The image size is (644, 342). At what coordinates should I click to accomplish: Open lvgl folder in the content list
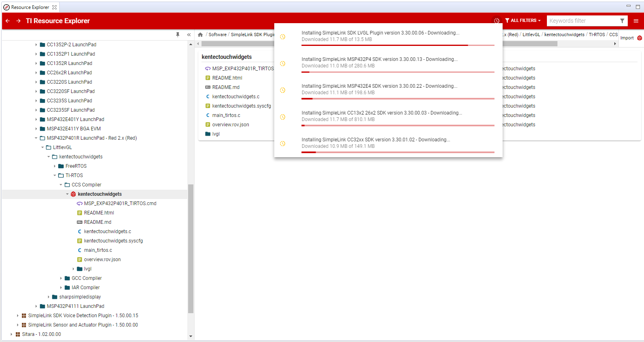pos(216,134)
